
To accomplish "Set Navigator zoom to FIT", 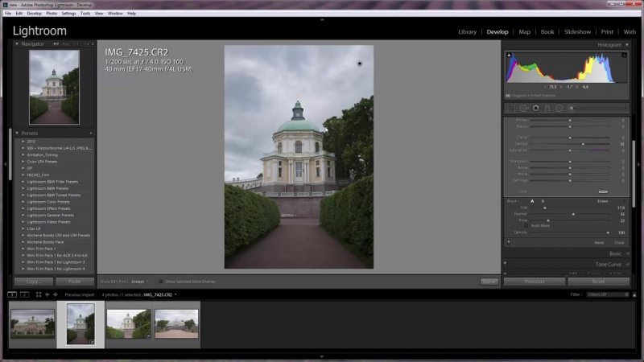I will (56, 44).
